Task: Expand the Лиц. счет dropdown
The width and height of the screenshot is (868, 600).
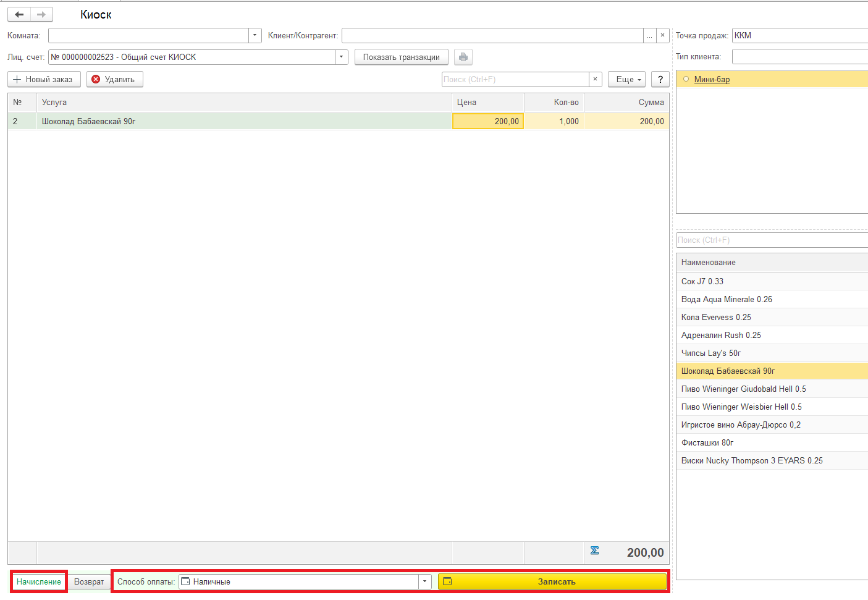Action: coord(342,57)
